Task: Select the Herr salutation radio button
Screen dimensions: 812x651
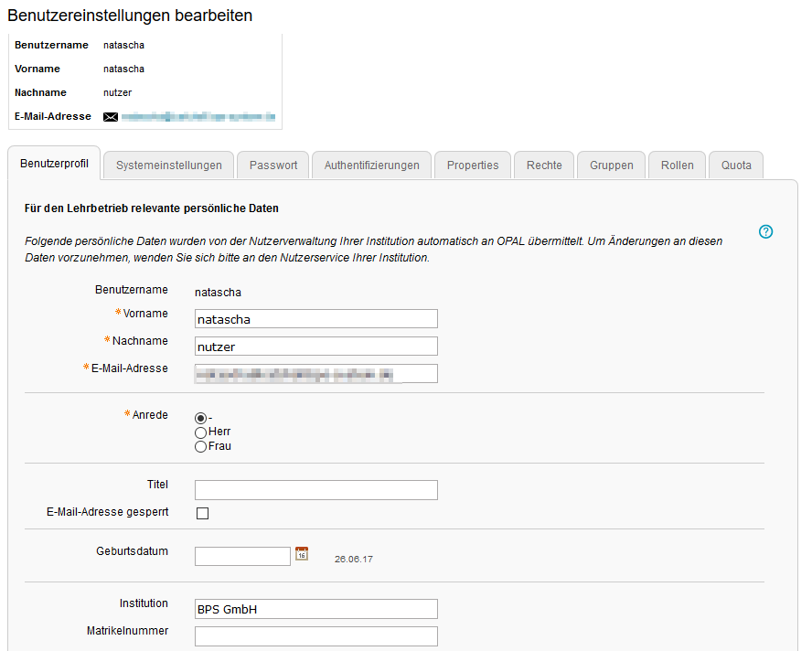Action: click(200, 432)
